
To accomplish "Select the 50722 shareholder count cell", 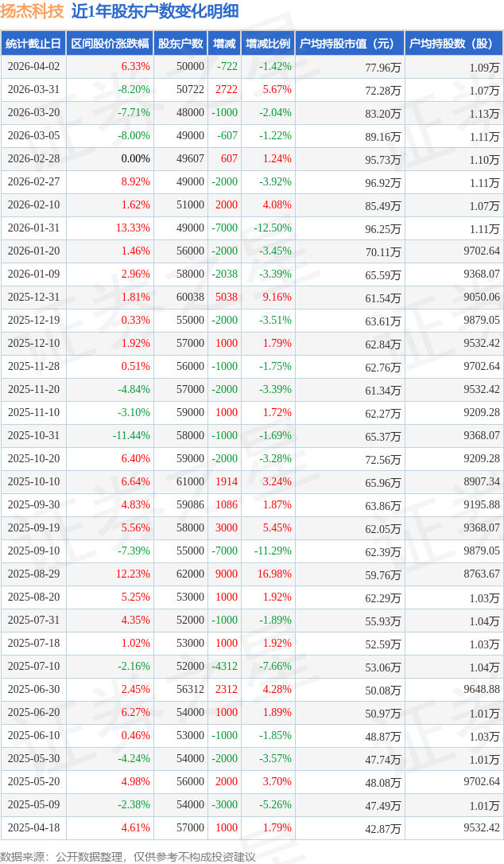I will point(190,90).
